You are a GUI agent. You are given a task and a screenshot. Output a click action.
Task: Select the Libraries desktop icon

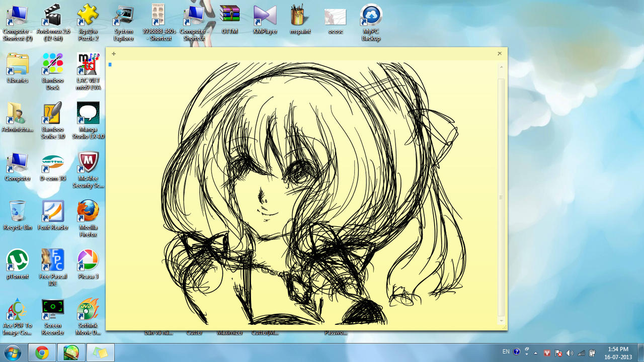point(18,68)
